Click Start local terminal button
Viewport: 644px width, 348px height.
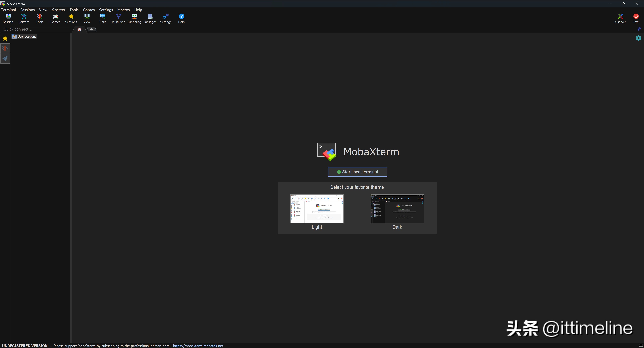pyautogui.click(x=357, y=172)
